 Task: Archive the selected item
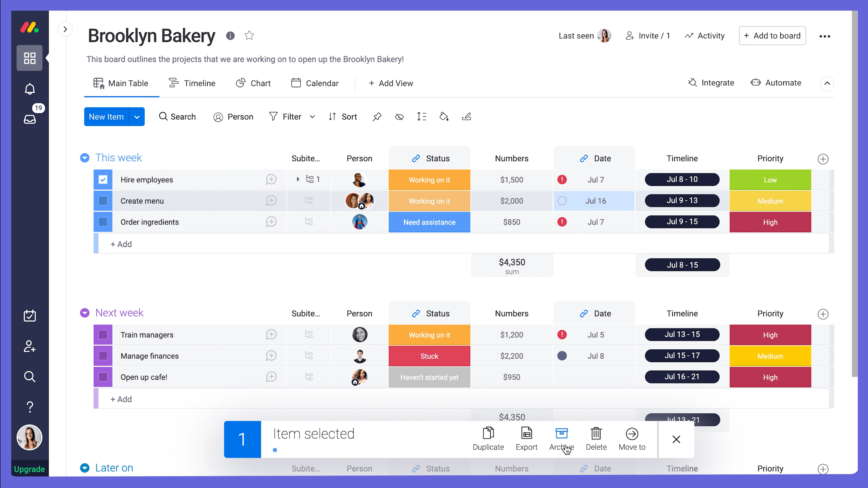point(561,438)
